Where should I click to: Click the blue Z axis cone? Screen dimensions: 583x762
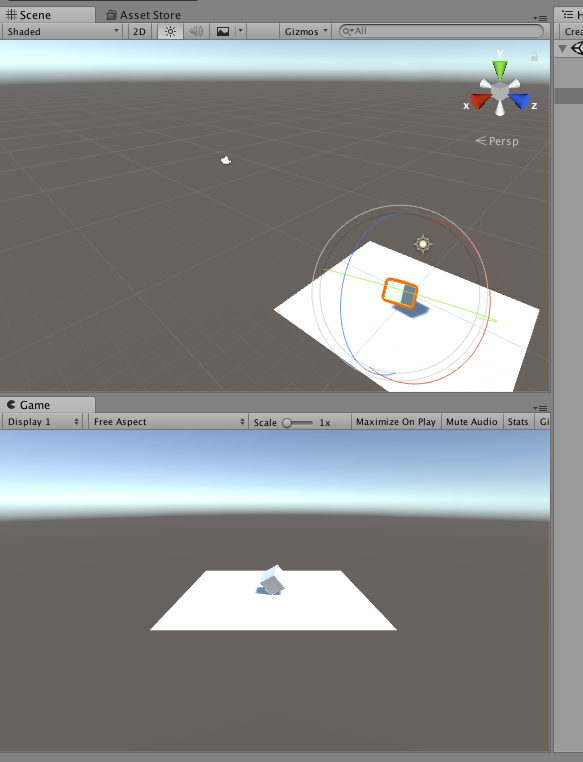519,101
